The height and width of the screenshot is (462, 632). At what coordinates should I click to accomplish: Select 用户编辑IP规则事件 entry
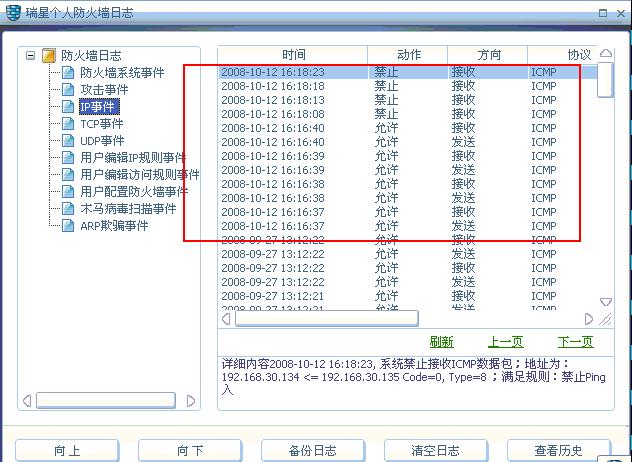click(x=133, y=157)
